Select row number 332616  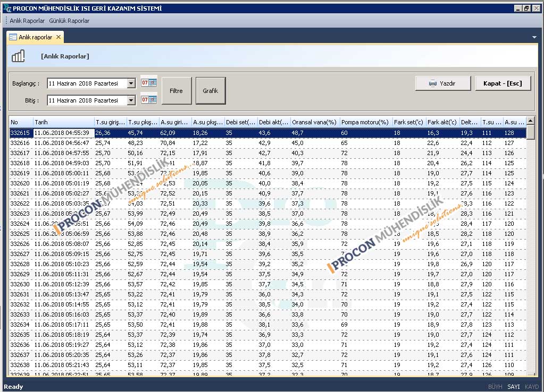pyautogui.click(x=20, y=143)
